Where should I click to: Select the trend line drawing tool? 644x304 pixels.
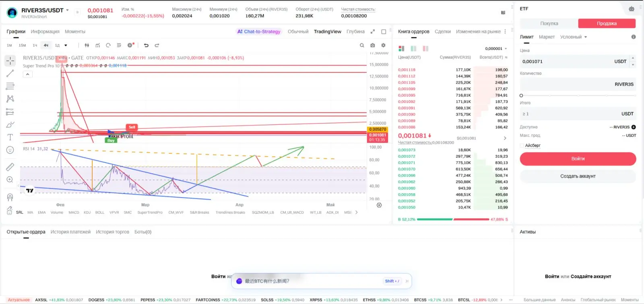(10, 73)
